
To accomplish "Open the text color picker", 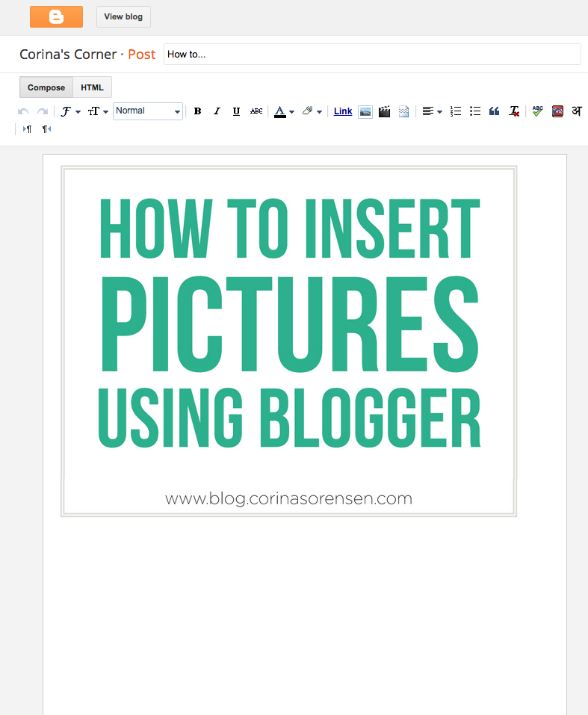I will click(x=284, y=111).
